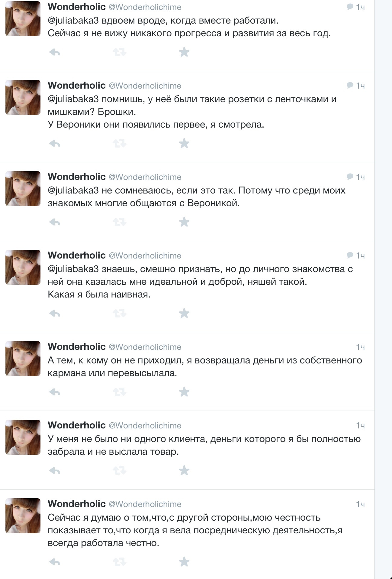Open Wonderholic profile name on first tweet

pos(77,7)
